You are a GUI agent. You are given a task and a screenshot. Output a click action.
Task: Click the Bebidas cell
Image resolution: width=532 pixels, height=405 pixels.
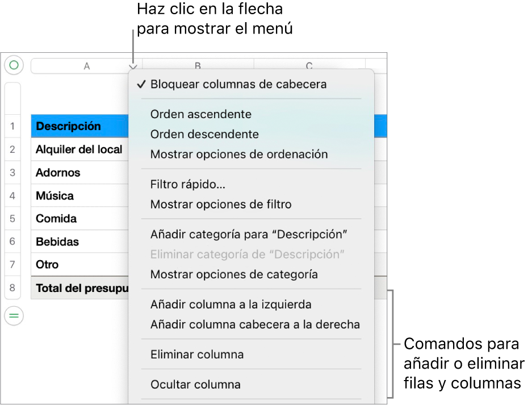[x=79, y=241]
